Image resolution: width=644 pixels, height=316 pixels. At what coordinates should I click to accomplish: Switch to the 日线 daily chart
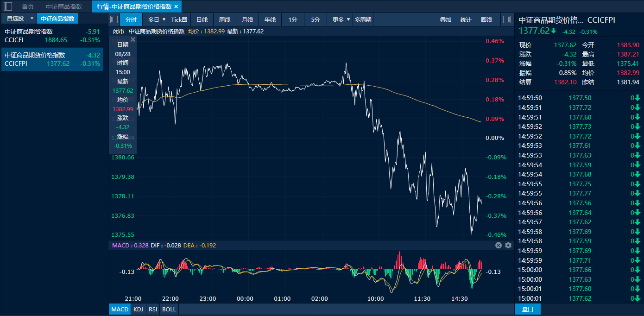pyautogui.click(x=202, y=19)
